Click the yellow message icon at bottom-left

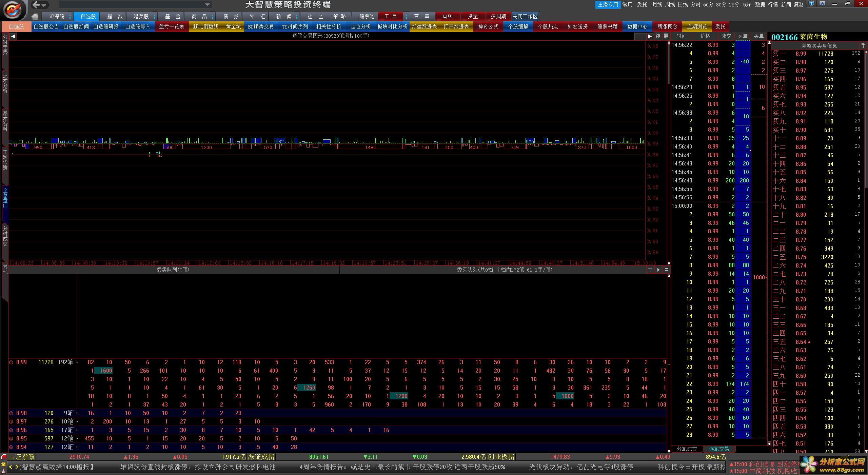pyautogui.click(x=4, y=464)
